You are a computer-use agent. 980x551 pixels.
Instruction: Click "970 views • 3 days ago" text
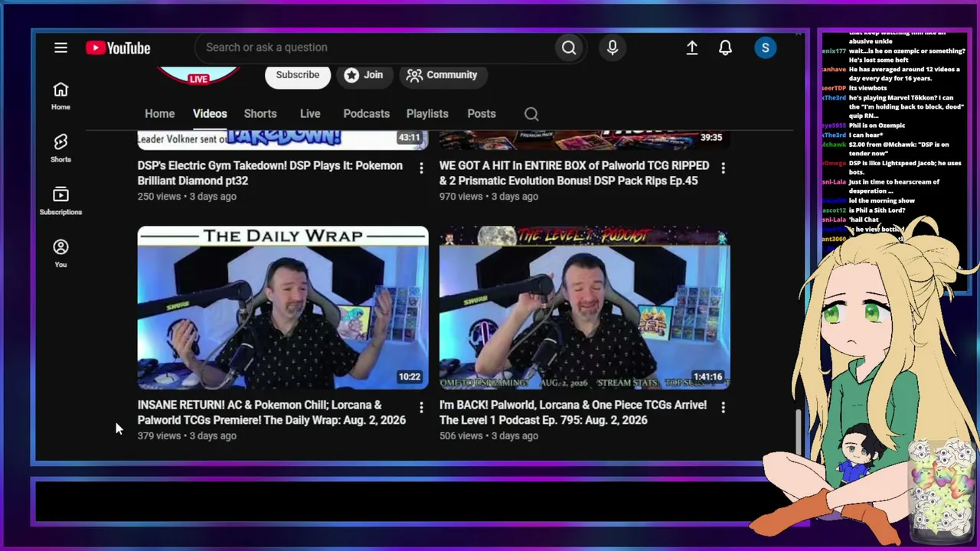pyautogui.click(x=488, y=197)
